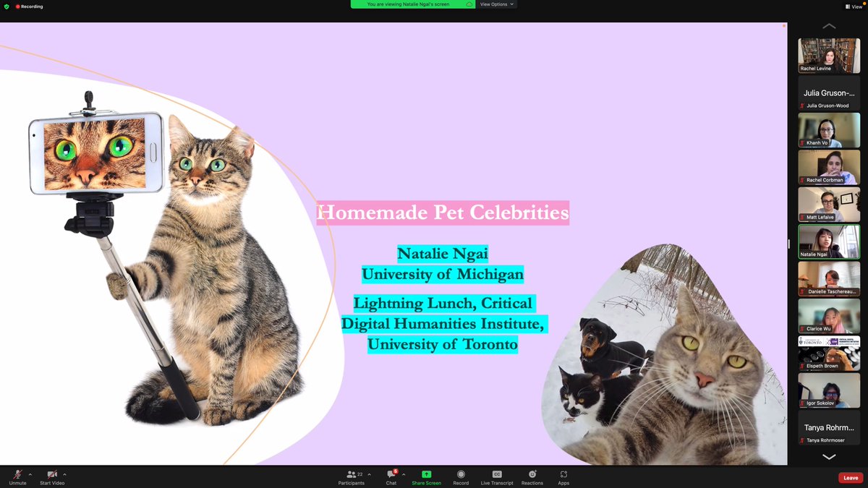This screenshot has width=868, height=488.
Task: Select Danielle Taschereau's video thumbnail
Action: click(829, 279)
